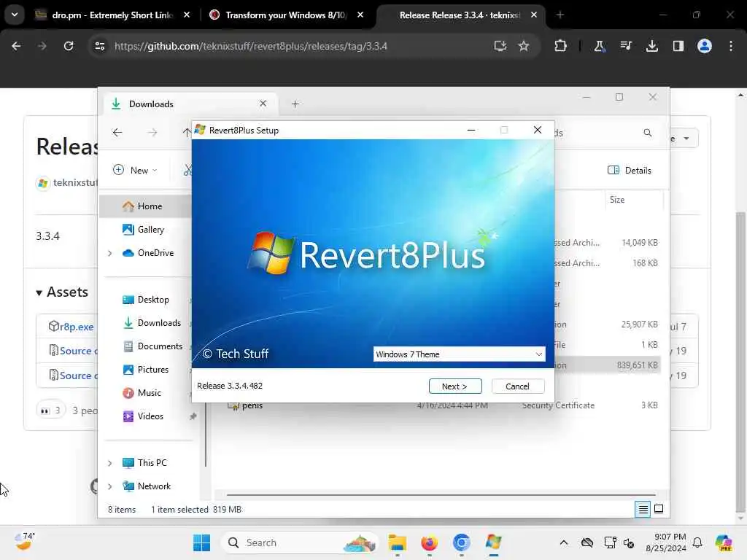The image size is (747, 560).
Task: Expand the Network tree node
Action: pyautogui.click(x=110, y=486)
